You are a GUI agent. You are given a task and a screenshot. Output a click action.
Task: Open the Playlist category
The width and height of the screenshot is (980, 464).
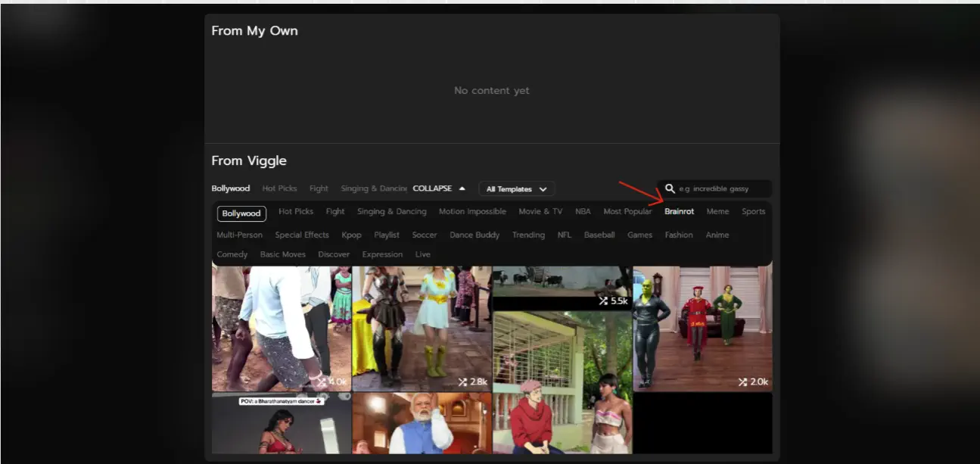point(387,235)
